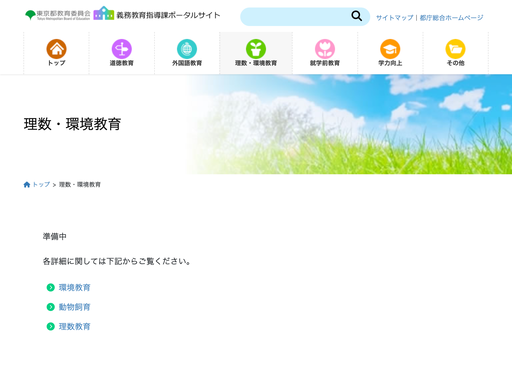Viewport: 512px width, 384px height.
Task: Click the home icon for トップ
Action: pos(56,49)
